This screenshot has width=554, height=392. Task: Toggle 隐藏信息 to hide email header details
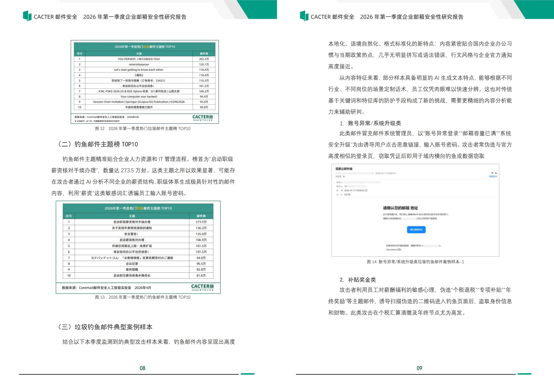(x=493, y=176)
